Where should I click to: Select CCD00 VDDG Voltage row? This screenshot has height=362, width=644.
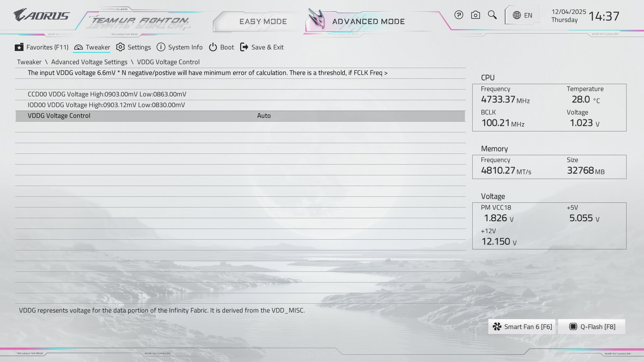[x=107, y=95]
